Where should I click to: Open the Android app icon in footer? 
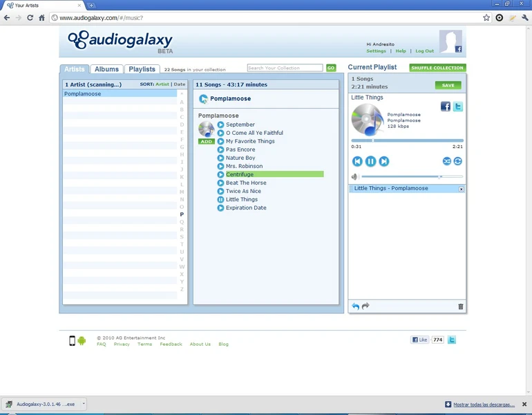[82, 340]
